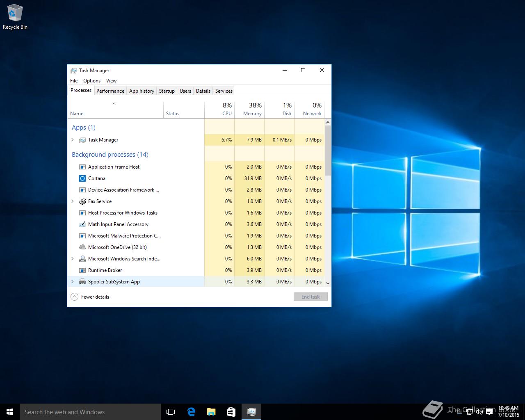The height and width of the screenshot is (420, 525).
Task: Click the Cortana process icon
Action: (x=82, y=178)
